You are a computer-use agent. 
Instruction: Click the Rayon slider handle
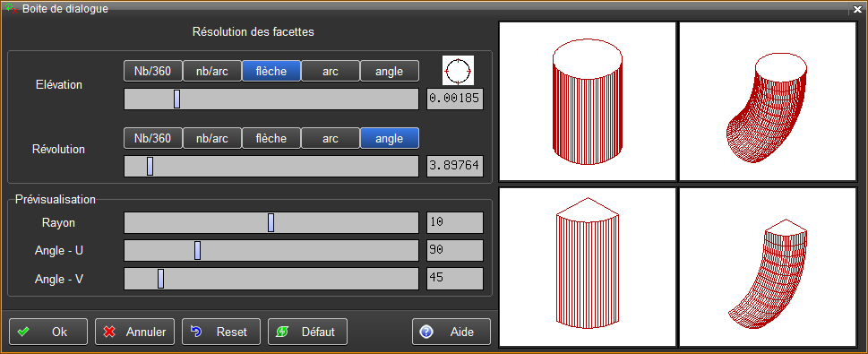click(x=271, y=222)
